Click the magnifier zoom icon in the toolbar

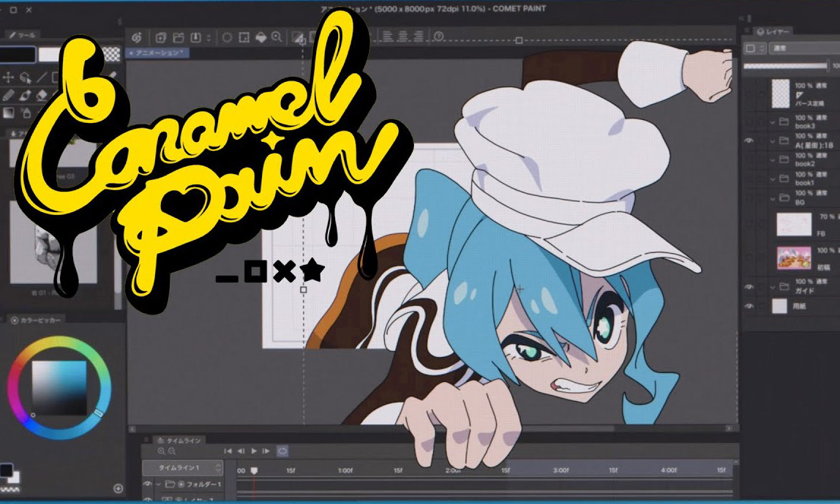[x=277, y=37]
